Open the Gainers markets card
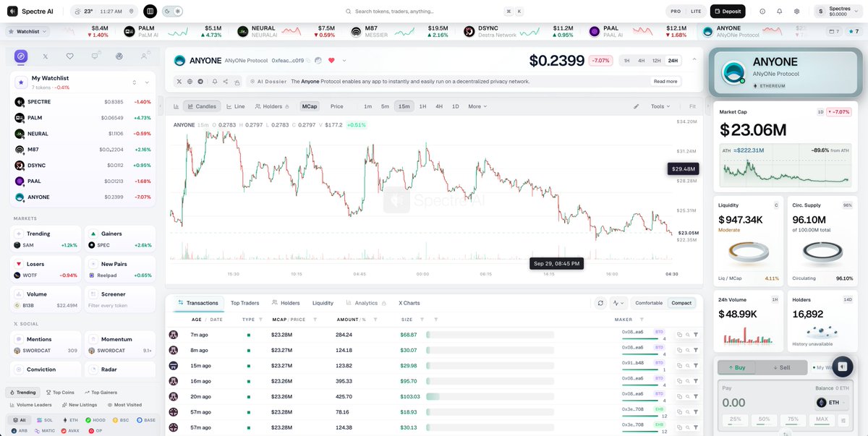 pyautogui.click(x=120, y=239)
